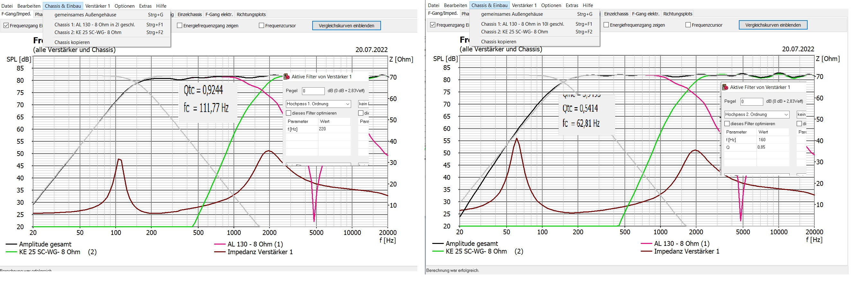Check 'dieses Filter optimieren' under Hochpass 1. Ordnung
This screenshot has width=868, height=294.
point(289,113)
